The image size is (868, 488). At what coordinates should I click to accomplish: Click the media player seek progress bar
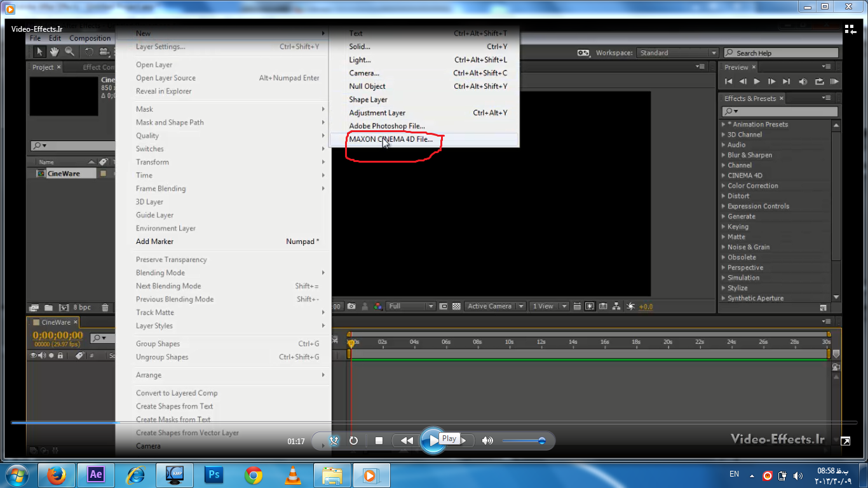[434, 422]
